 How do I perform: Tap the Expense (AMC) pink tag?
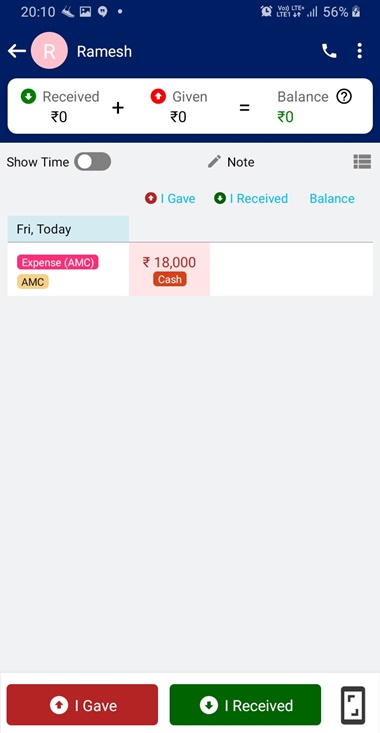click(57, 262)
